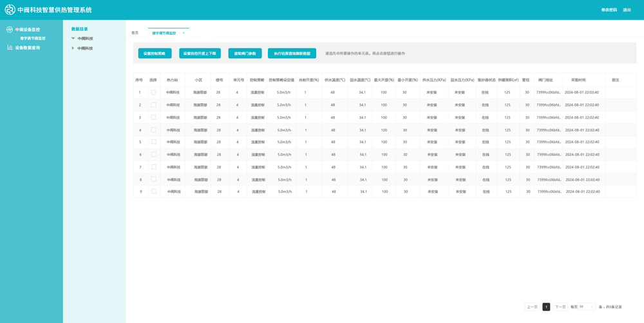
Task: Select the checkbox in row 1
Action: [153, 92]
